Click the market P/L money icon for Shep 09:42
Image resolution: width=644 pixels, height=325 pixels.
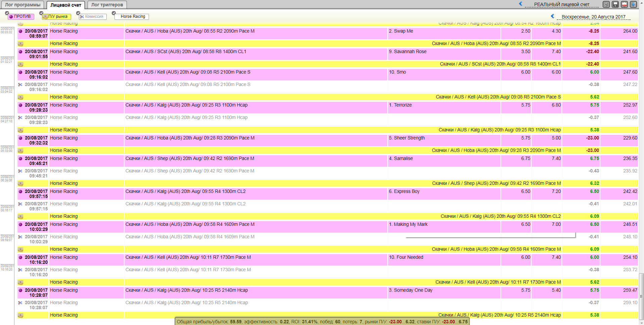click(x=20, y=184)
